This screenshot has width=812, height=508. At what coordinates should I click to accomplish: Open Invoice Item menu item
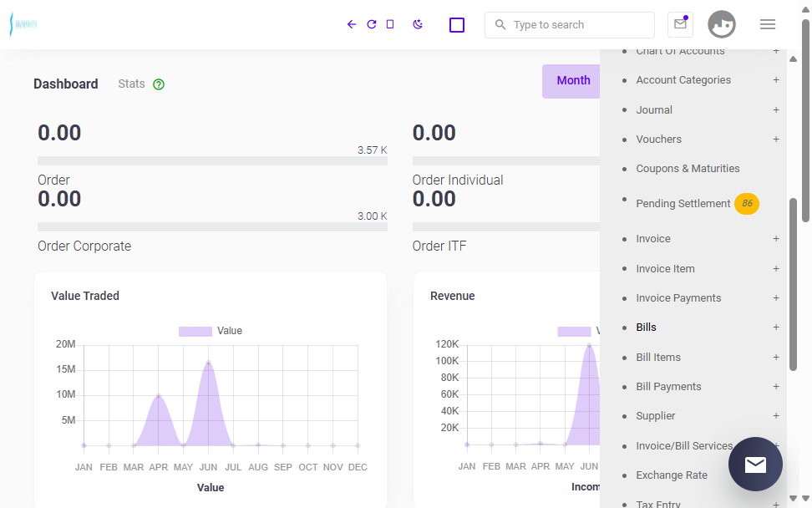tap(666, 269)
